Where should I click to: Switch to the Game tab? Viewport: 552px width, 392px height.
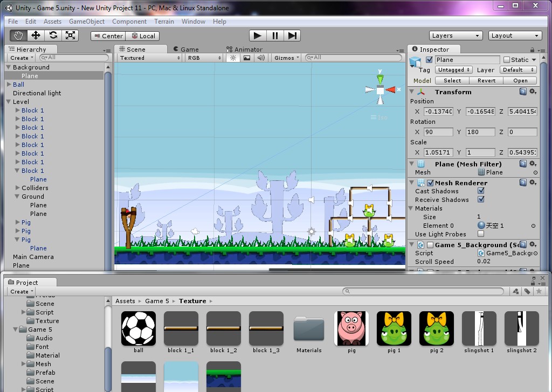(186, 49)
